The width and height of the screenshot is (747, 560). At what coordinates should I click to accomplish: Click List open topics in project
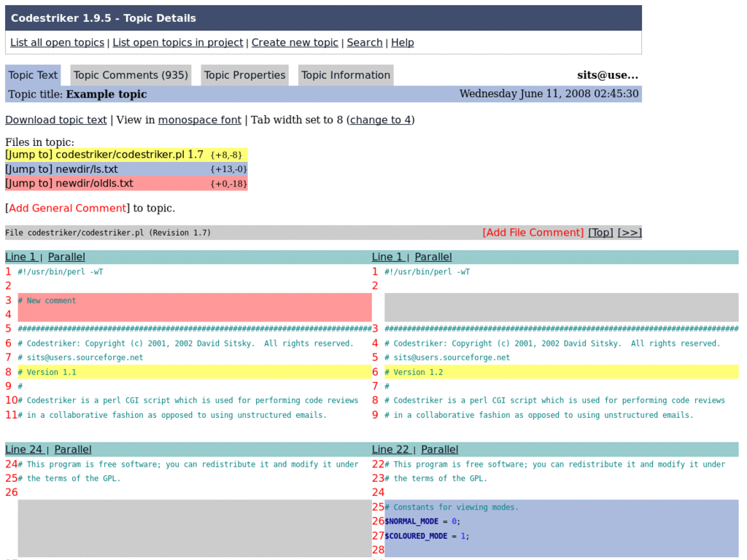pos(178,42)
